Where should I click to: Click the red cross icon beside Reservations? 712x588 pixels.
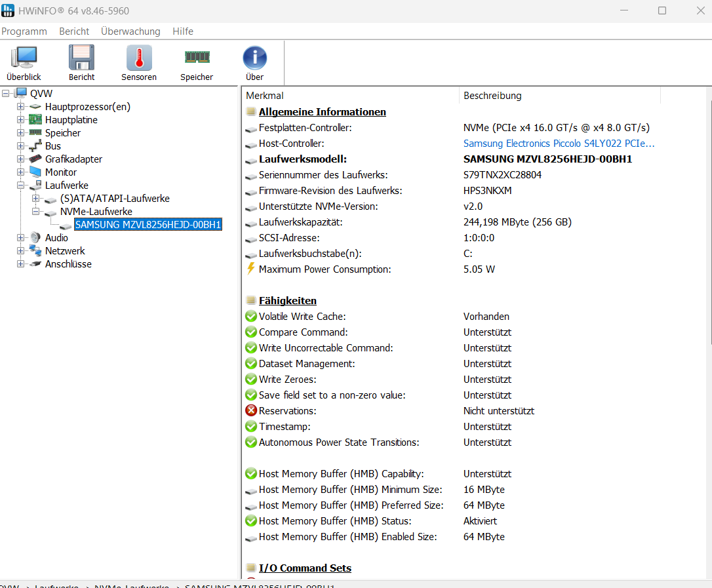click(251, 410)
